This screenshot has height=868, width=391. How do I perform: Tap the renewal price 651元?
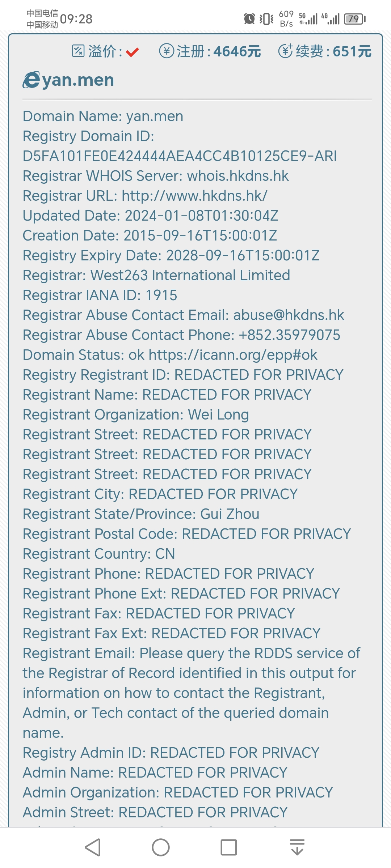coord(352,51)
